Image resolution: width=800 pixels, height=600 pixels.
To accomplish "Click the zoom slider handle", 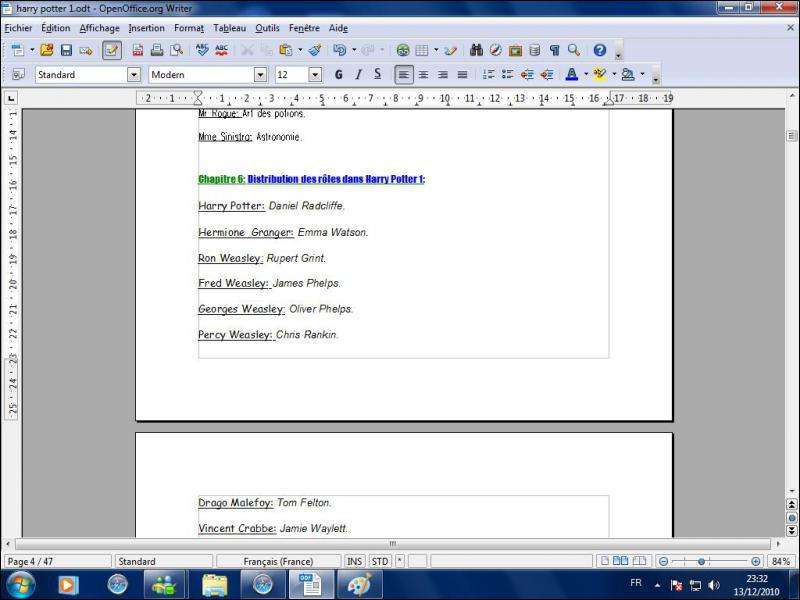I will tap(702, 561).
